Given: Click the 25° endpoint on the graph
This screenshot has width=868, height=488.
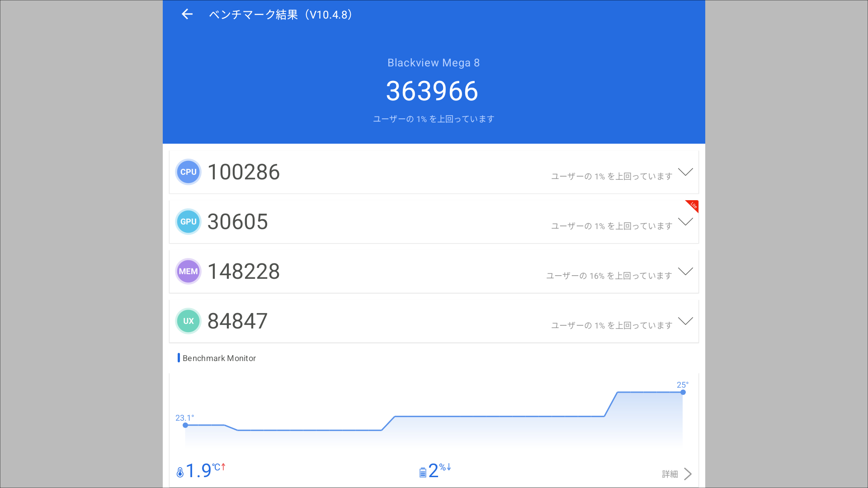Looking at the screenshot, I should point(683,392).
